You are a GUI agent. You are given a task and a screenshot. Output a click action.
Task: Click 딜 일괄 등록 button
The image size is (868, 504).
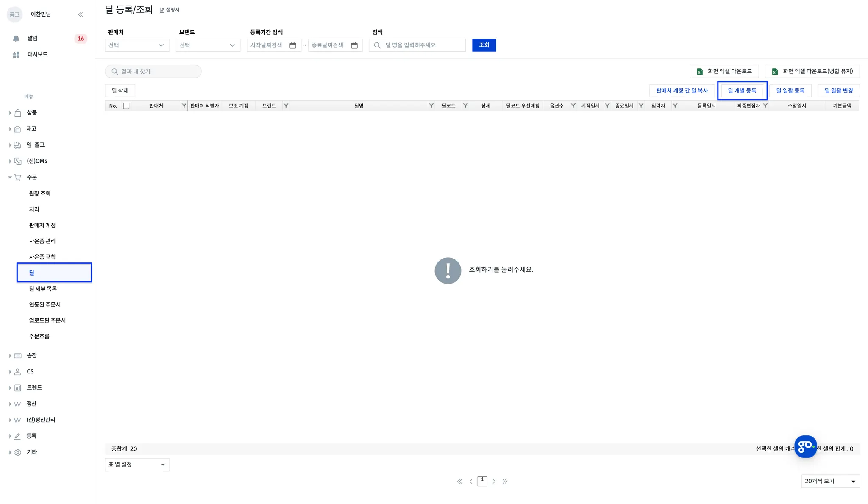tap(790, 90)
